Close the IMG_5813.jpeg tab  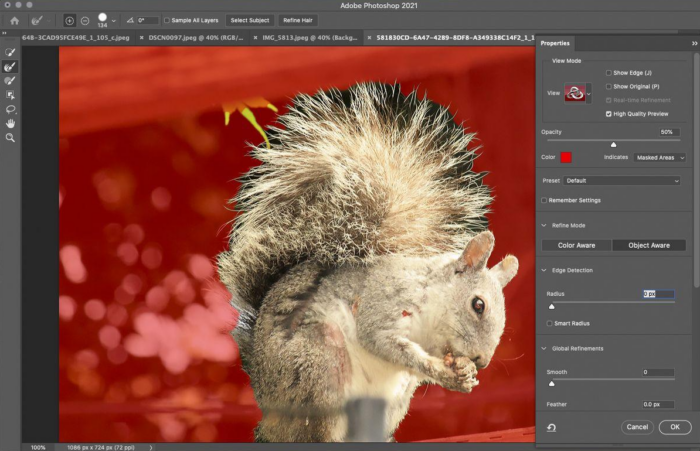pos(255,38)
